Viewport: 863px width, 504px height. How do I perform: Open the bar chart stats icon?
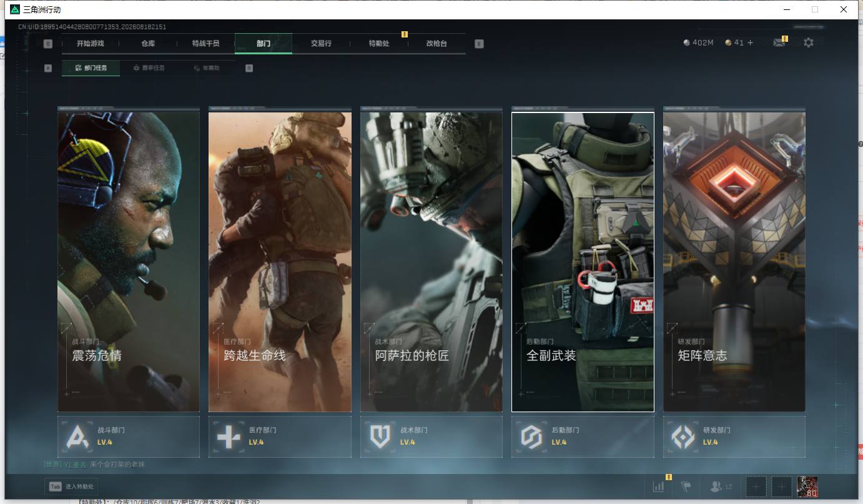pos(658,486)
